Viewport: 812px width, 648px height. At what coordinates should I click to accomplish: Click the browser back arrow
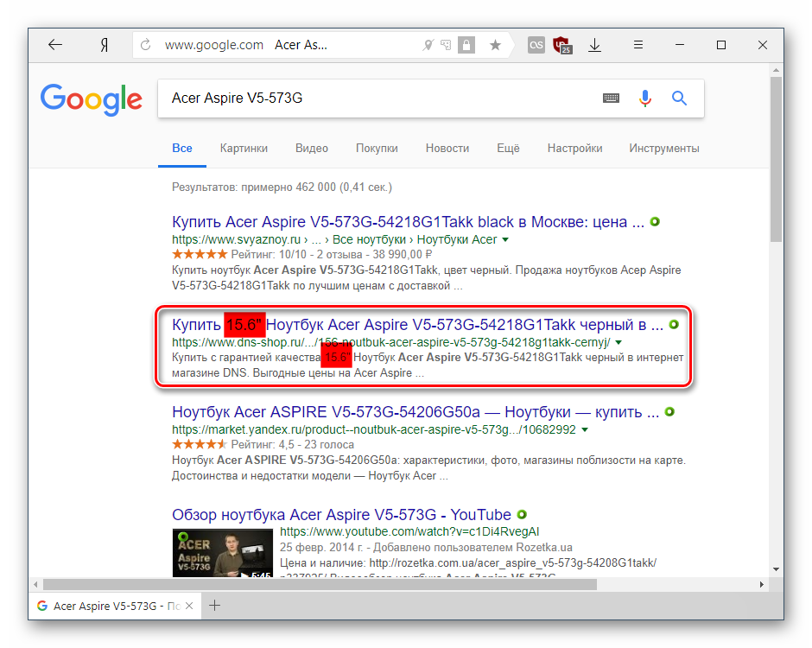coord(55,45)
